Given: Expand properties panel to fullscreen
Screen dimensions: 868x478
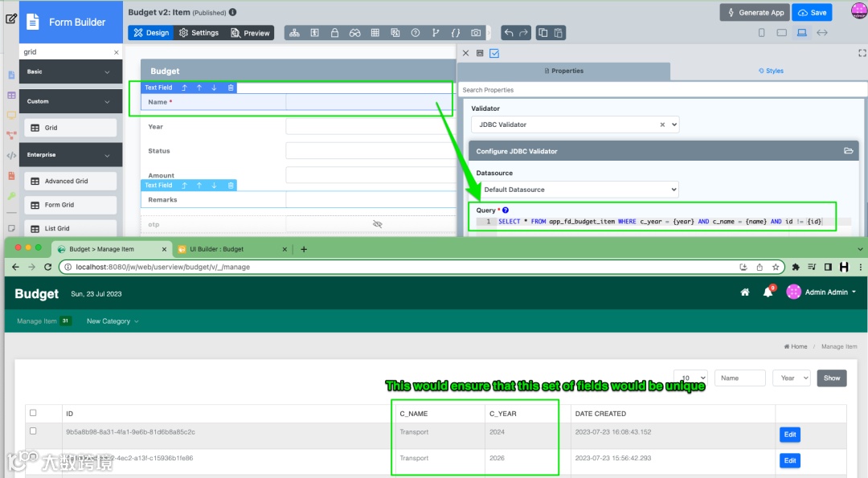Looking at the screenshot, I should pyautogui.click(x=862, y=53).
